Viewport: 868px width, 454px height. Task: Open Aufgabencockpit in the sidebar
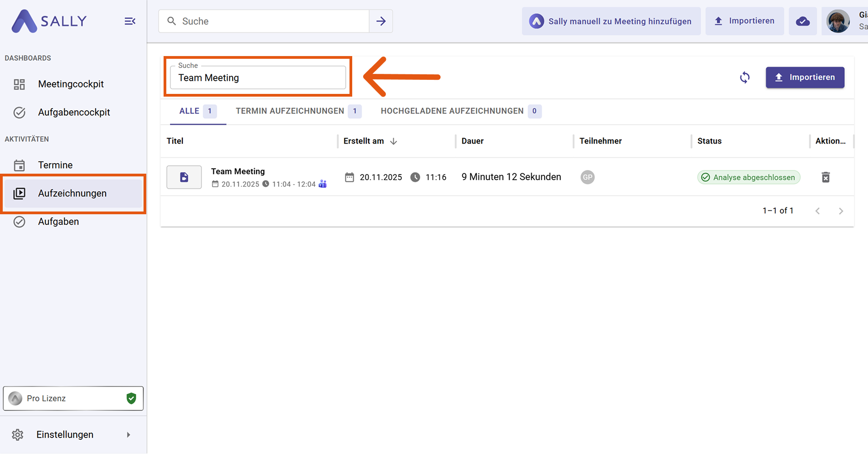pyautogui.click(x=74, y=113)
